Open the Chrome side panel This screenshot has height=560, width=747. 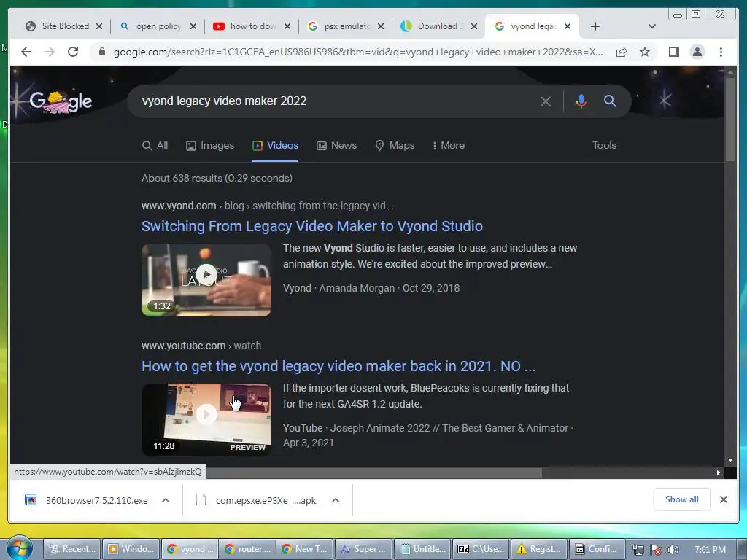coord(673,52)
